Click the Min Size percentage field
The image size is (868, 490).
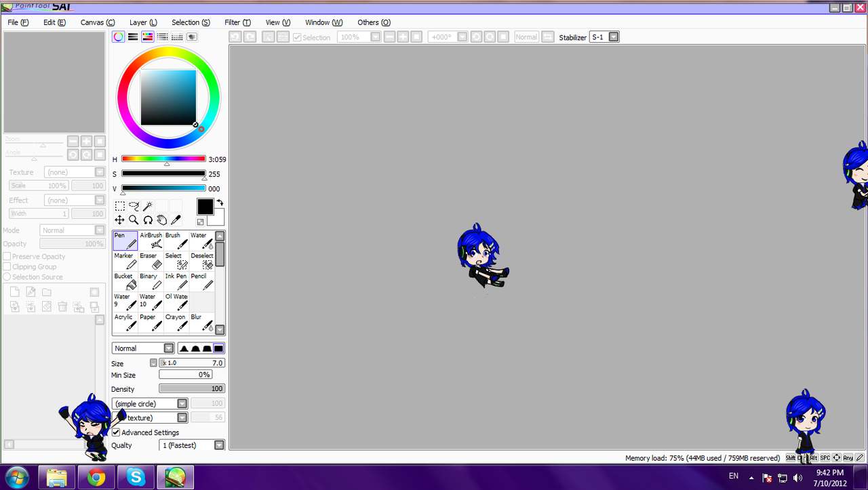pos(185,375)
